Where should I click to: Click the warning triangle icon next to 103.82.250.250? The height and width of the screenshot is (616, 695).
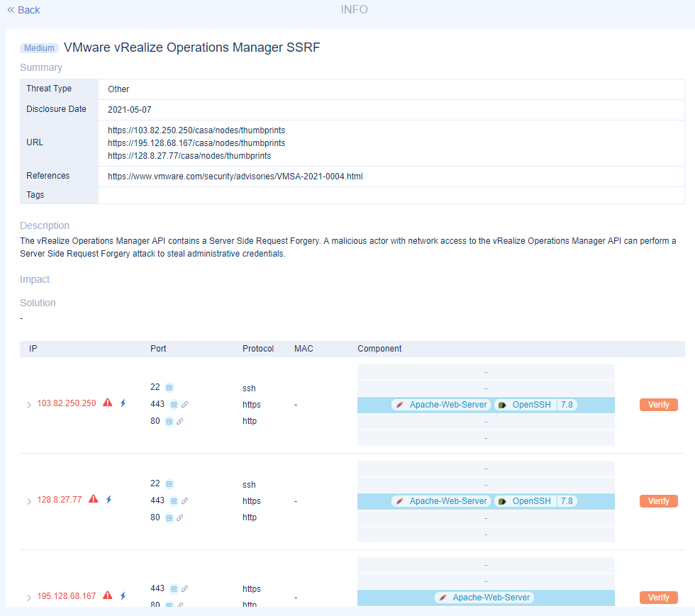click(x=108, y=403)
